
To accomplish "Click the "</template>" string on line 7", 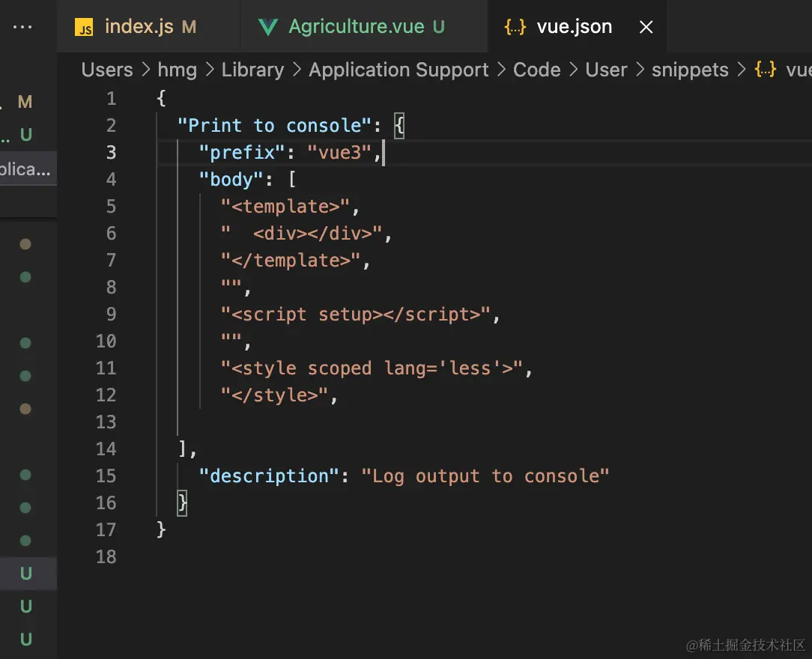I will pyautogui.click(x=291, y=260).
